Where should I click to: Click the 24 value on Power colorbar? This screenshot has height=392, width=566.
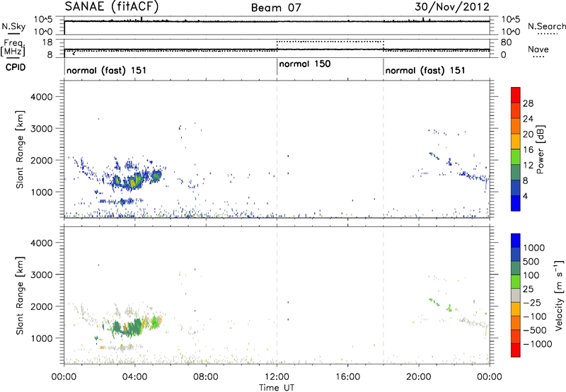pyautogui.click(x=528, y=119)
